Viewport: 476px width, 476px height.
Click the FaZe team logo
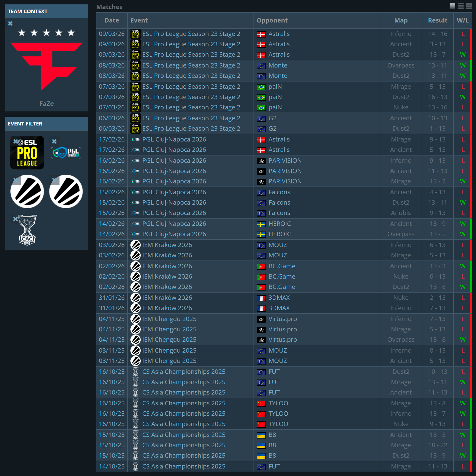pos(47,66)
